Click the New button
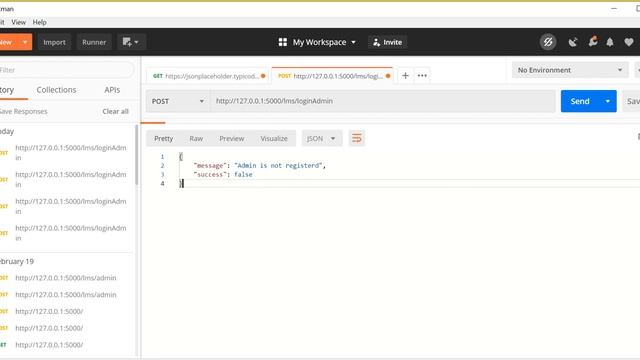 click(9, 42)
